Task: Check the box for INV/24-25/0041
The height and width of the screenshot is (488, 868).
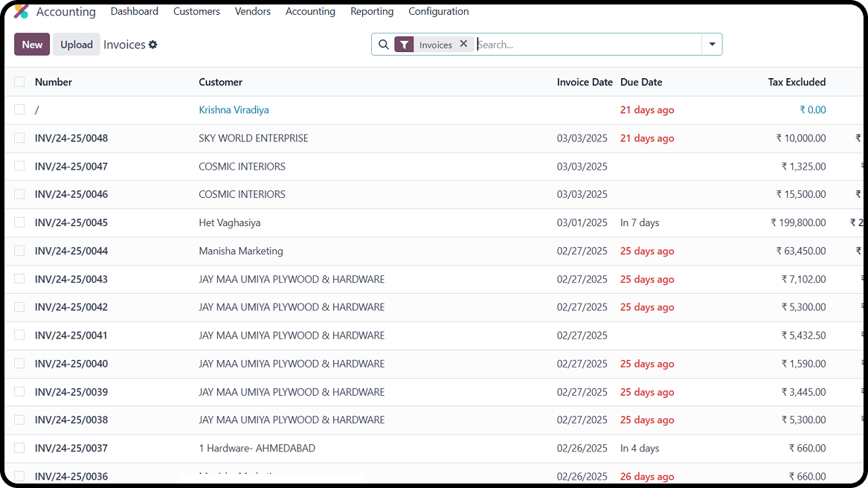Action: (x=19, y=335)
